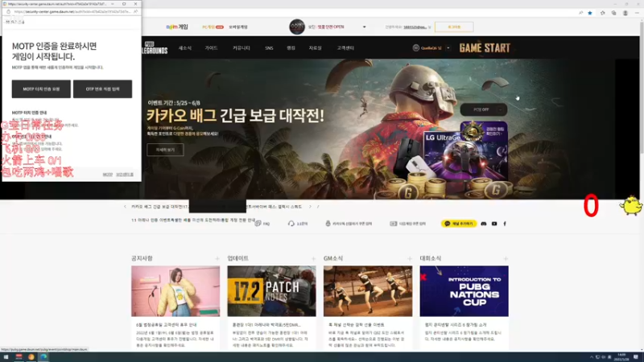Expand 대회소식 section with plus icon
The width and height of the screenshot is (644, 362).
[506, 258]
